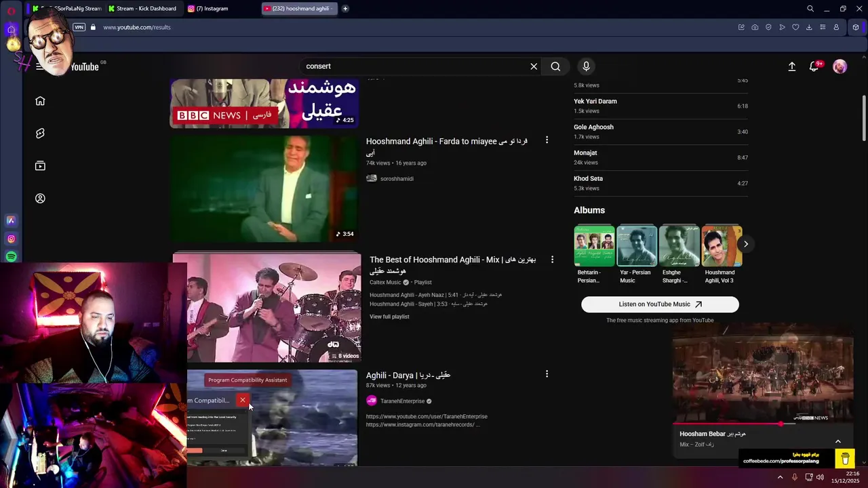The width and height of the screenshot is (868, 488).
Task: Open Shorts from the YouTube sidebar
Action: click(x=40, y=134)
